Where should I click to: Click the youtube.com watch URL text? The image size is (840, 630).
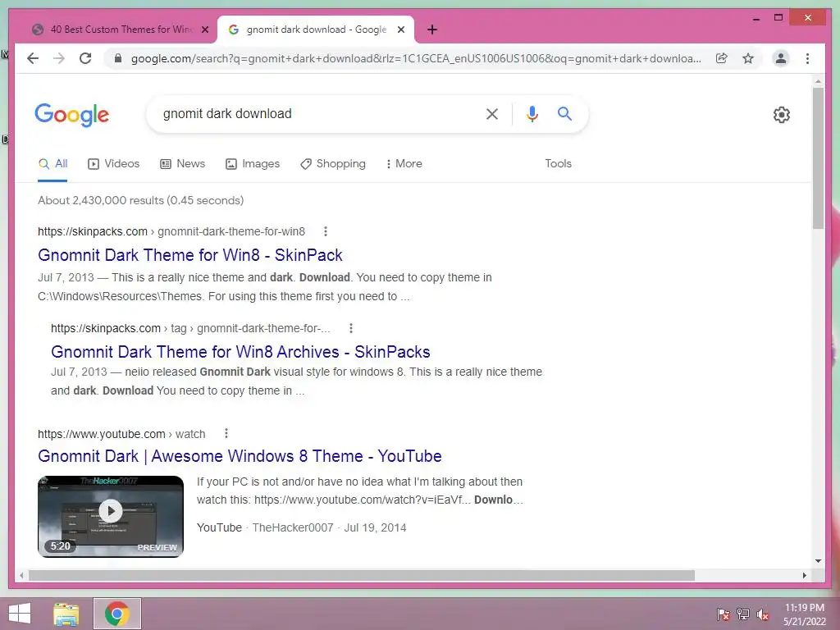tap(121, 434)
